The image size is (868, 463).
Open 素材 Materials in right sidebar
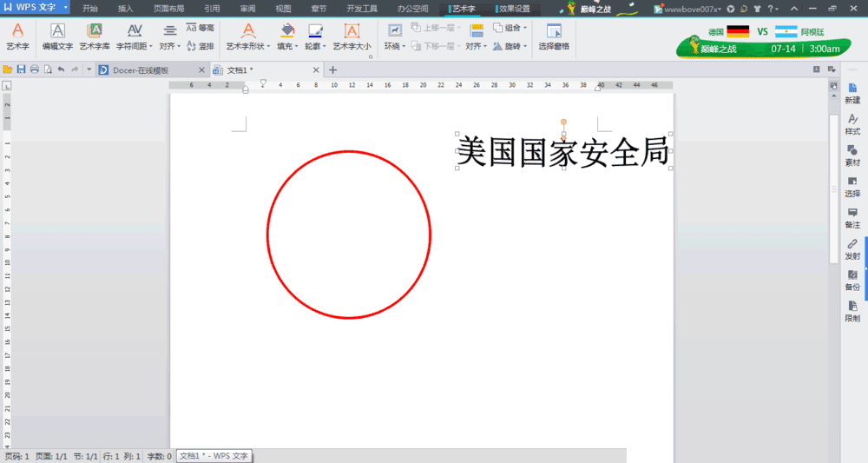point(852,155)
